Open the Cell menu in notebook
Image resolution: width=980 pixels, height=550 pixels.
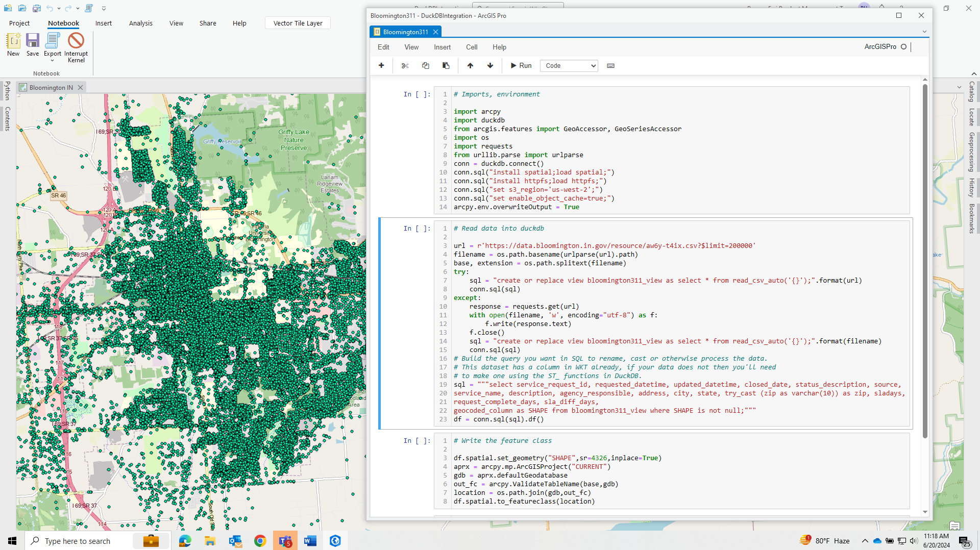(471, 47)
